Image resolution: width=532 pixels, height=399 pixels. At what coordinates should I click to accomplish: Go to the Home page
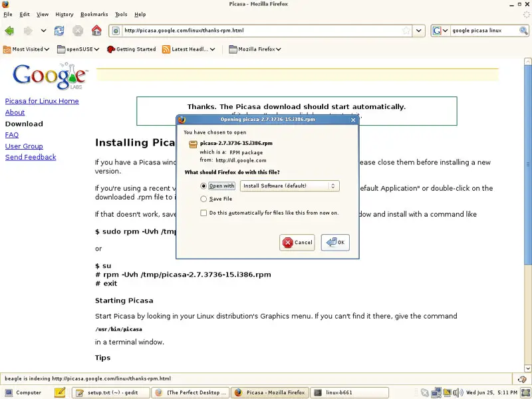[96, 31]
